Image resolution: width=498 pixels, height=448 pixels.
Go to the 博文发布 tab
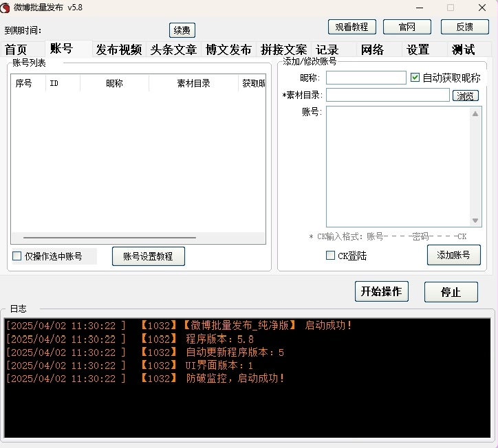click(x=228, y=49)
